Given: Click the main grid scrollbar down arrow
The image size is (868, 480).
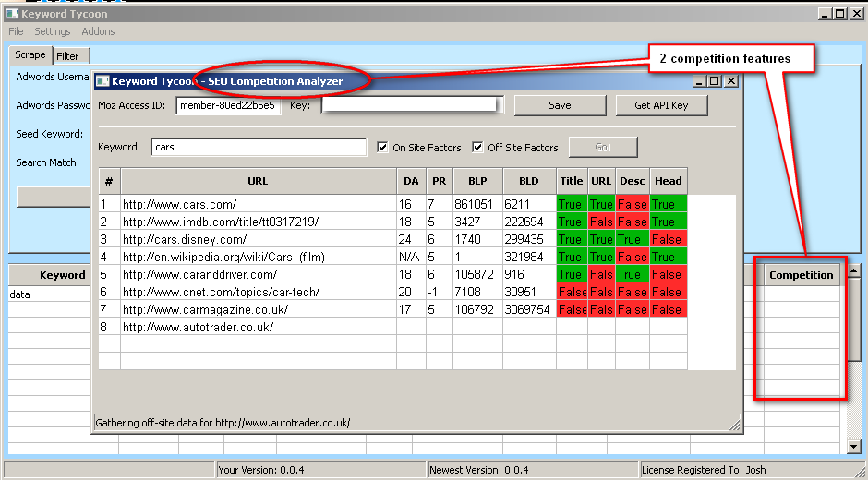Looking at the screenshot, I should (x=853, y=446).
